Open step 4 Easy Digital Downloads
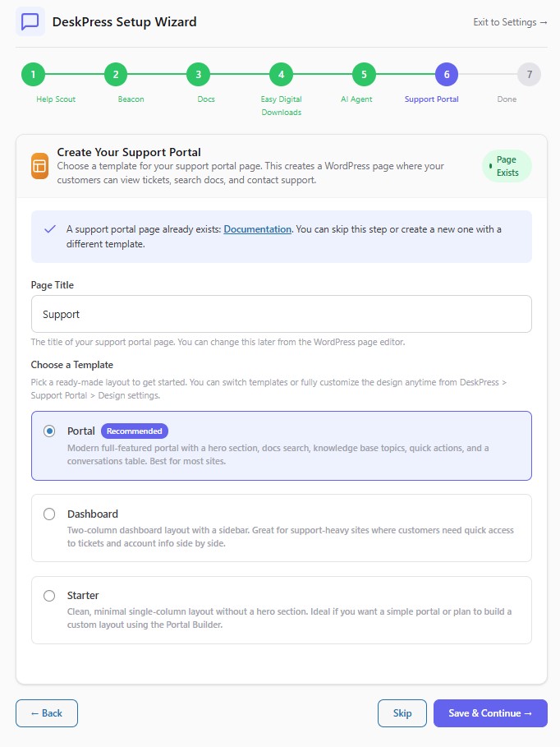560x747 pixels. [281, 75]
